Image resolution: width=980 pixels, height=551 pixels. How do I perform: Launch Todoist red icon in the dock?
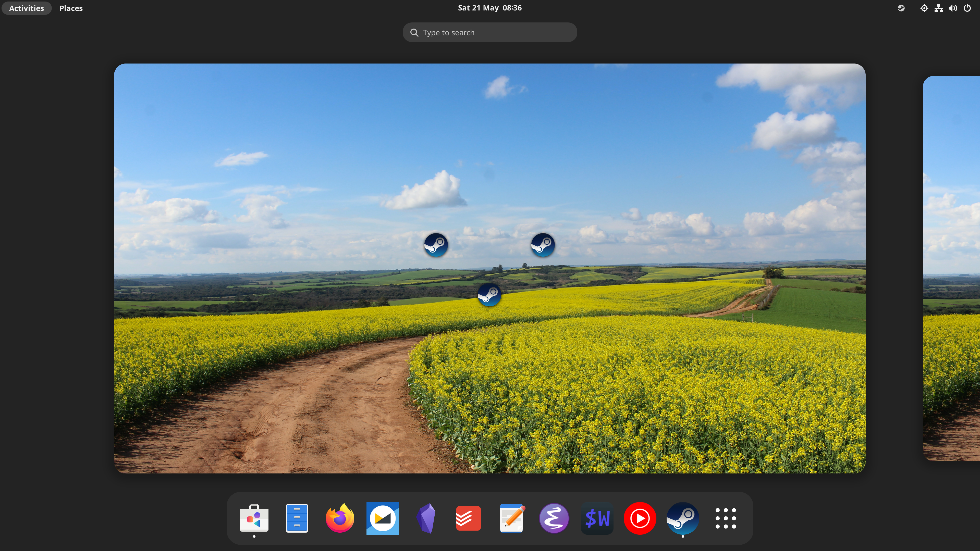pyautogui.click(x=468, y=518)
